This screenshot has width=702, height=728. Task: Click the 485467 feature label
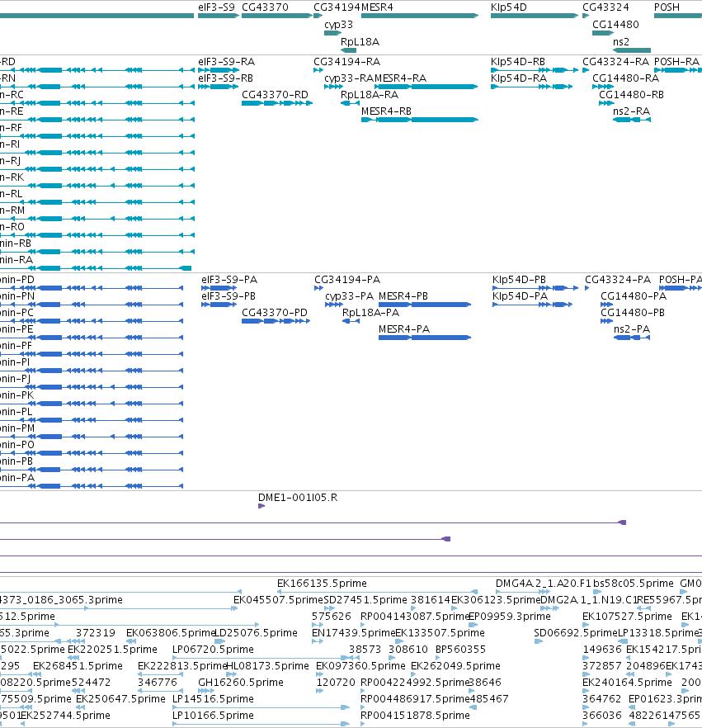tap(489, 699)
